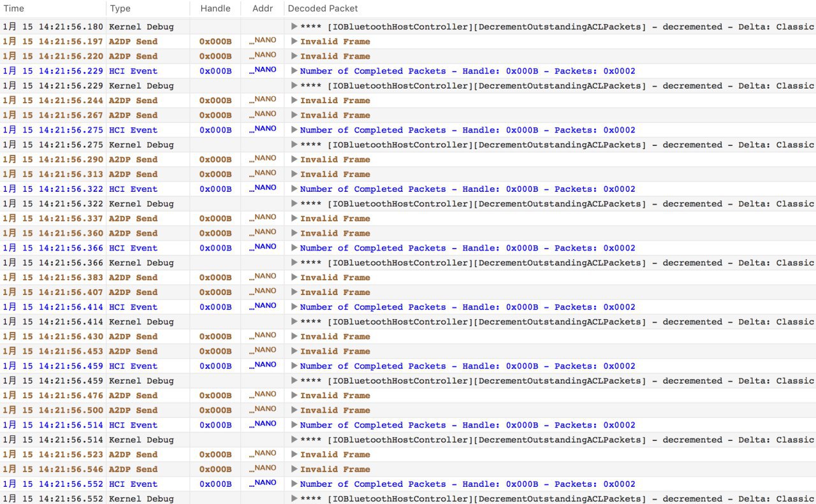Image resolution: width=816 pixels, height=504 pixels.
Task: Expand the Invalid Frame row at 14:21:56.430
Action: tap(294, 336)
